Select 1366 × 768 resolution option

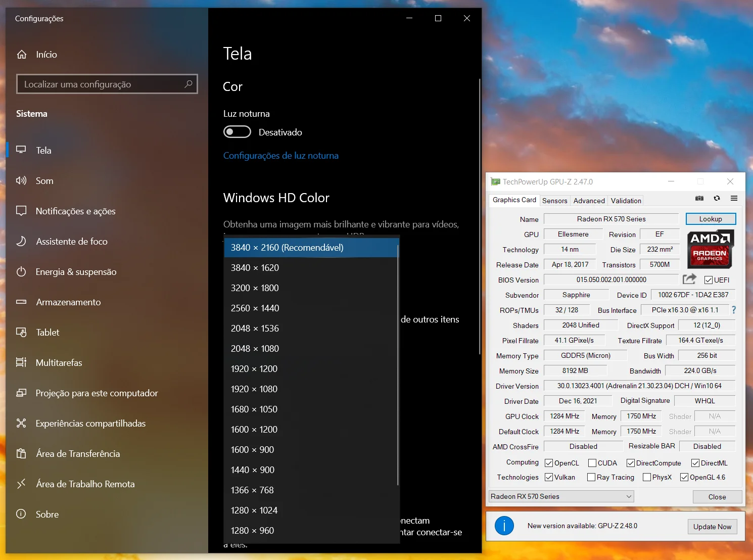(x=311, y=490)
